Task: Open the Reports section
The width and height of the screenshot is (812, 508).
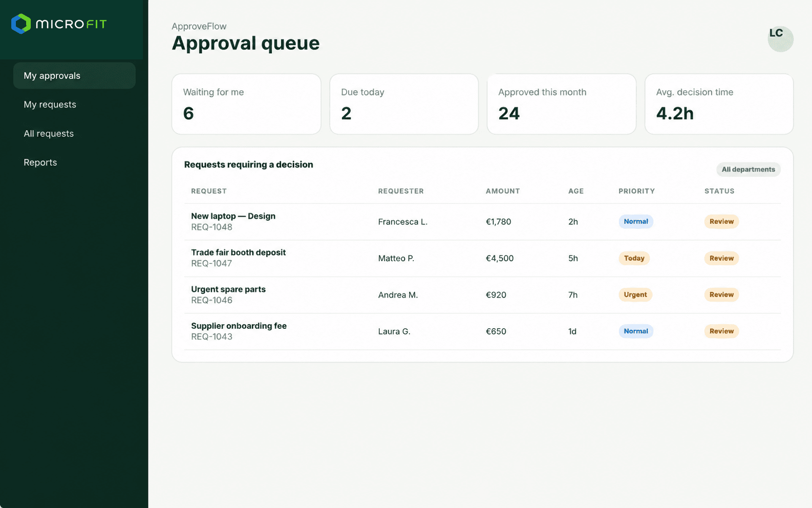Action: [x=40, y=162]
